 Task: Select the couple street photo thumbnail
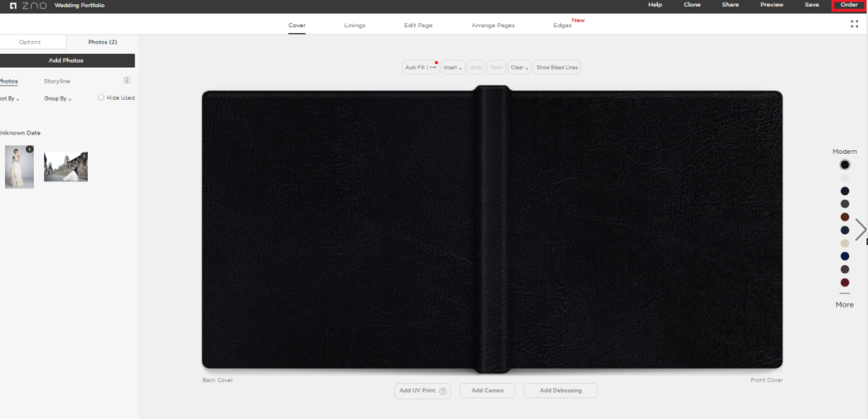(x=65, y=167)
